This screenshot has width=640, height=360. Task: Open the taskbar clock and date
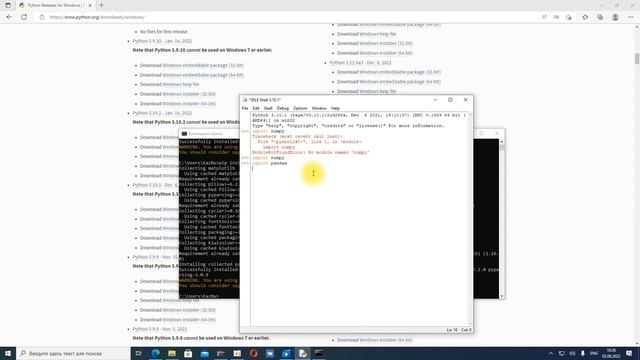click(x=611, y=353)
